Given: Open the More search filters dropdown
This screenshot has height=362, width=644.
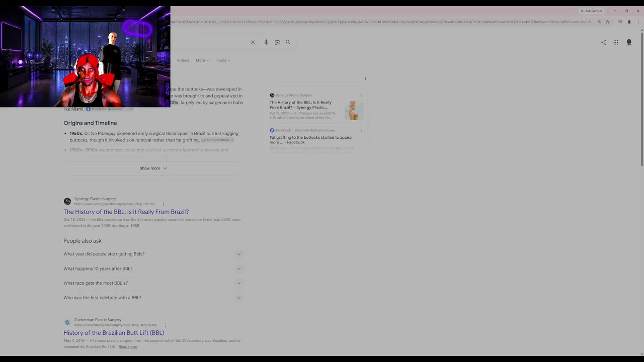Looking at the screenshot, I should 202,60.
